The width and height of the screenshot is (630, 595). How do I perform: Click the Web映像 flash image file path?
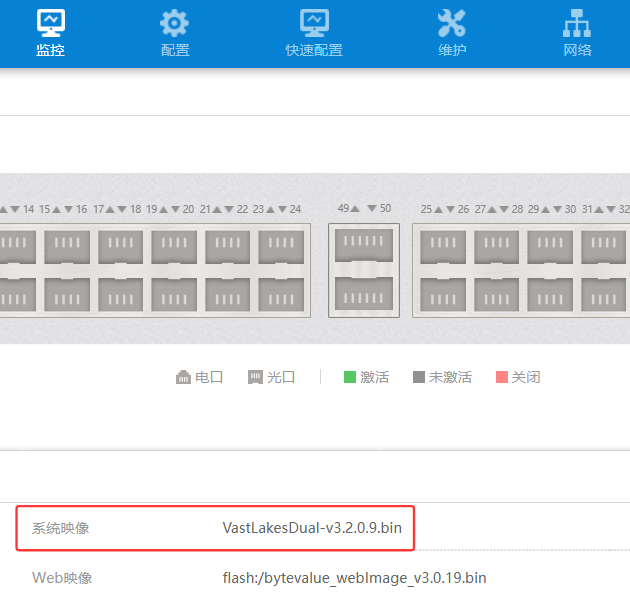[354, 578]
